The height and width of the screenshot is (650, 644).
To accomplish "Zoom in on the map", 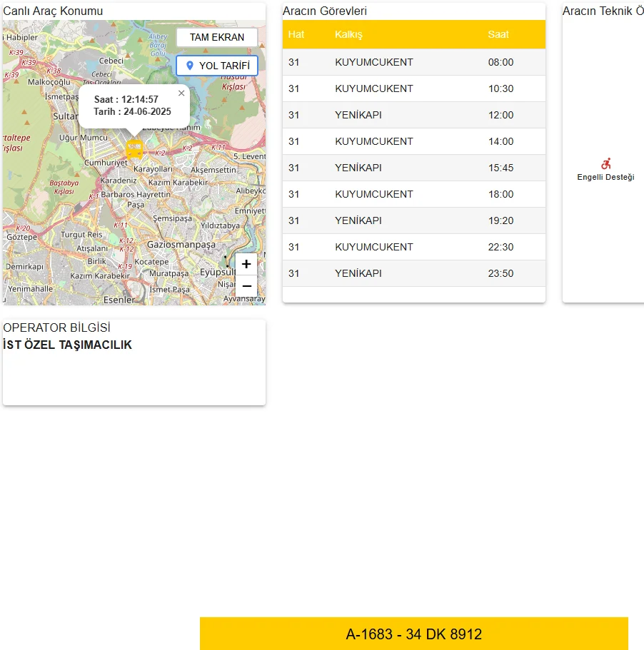I will [x=246, y=264].
